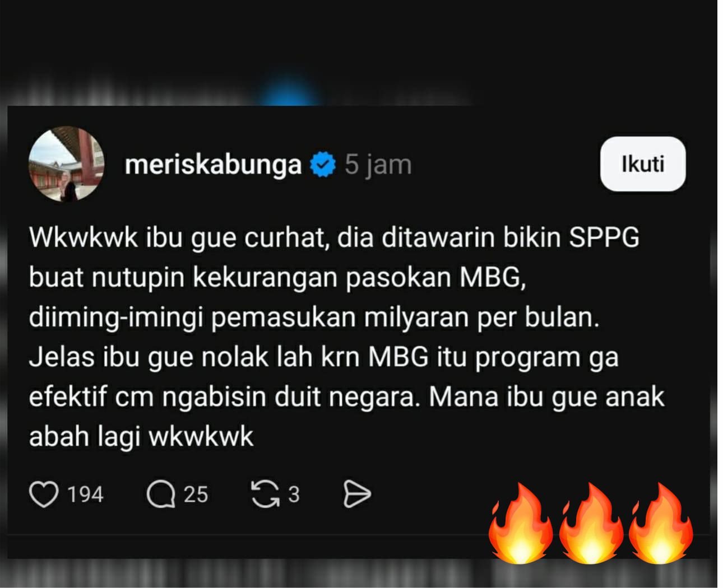
Task: View replies by clicking the 25 count
Action: point(196,495)
